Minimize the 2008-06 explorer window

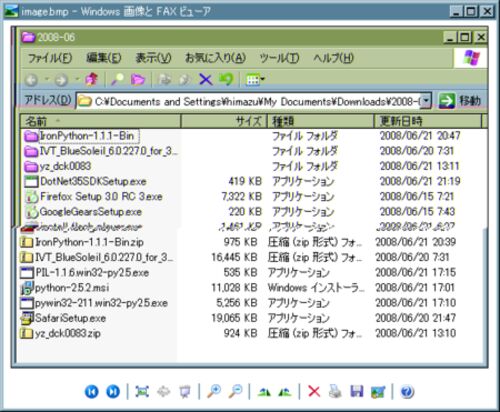450,37
